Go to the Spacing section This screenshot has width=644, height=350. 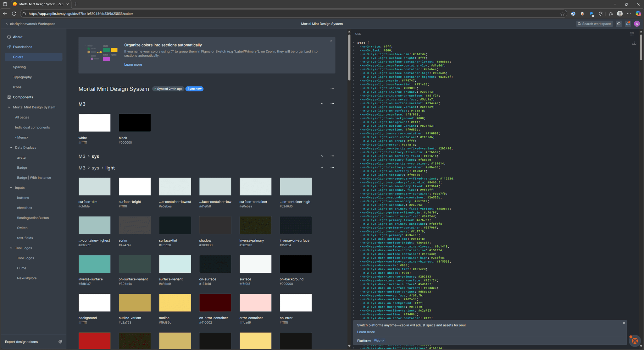point(19,67)
